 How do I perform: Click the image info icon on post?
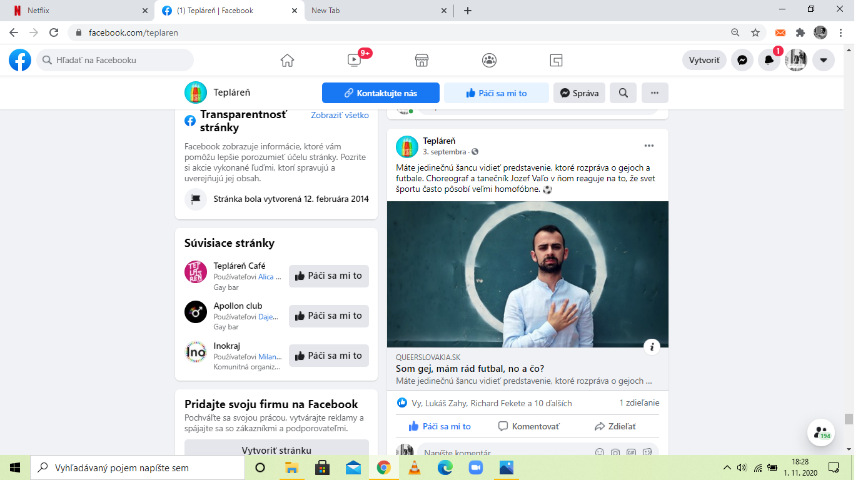[x=652, y=347]
